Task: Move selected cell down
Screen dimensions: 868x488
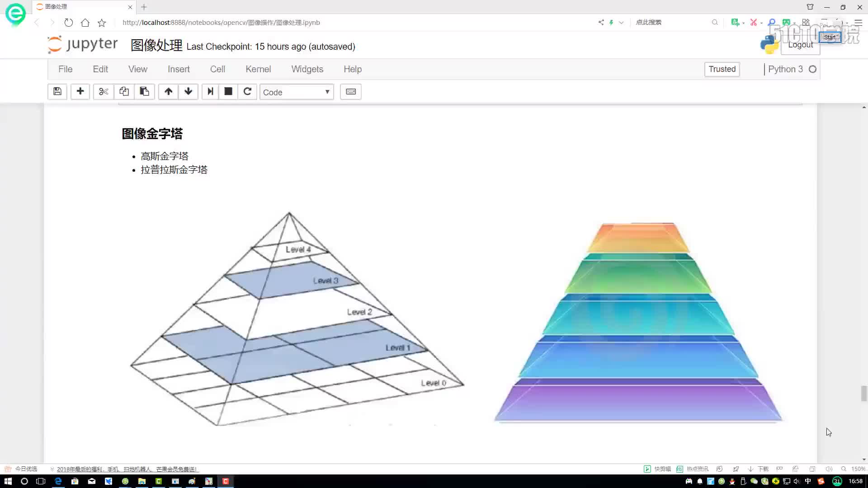Action: 188,92
